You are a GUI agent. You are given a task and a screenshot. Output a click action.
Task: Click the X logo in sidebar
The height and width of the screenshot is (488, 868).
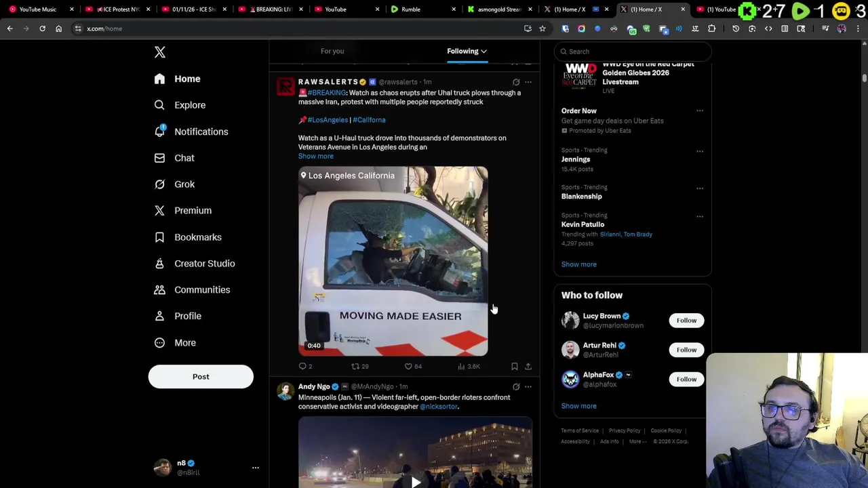tap(159, 52)
